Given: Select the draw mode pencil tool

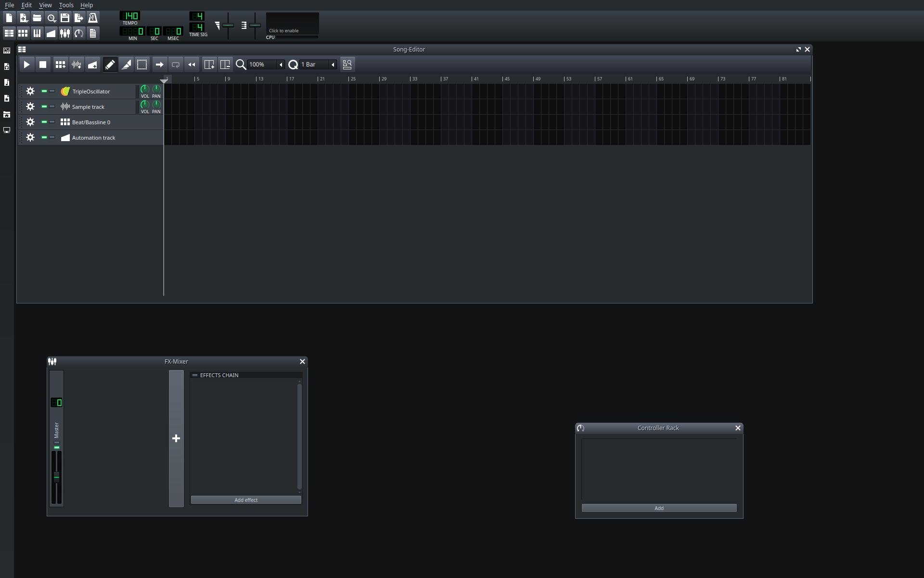Looking at the screenshot, I should 110,65.
